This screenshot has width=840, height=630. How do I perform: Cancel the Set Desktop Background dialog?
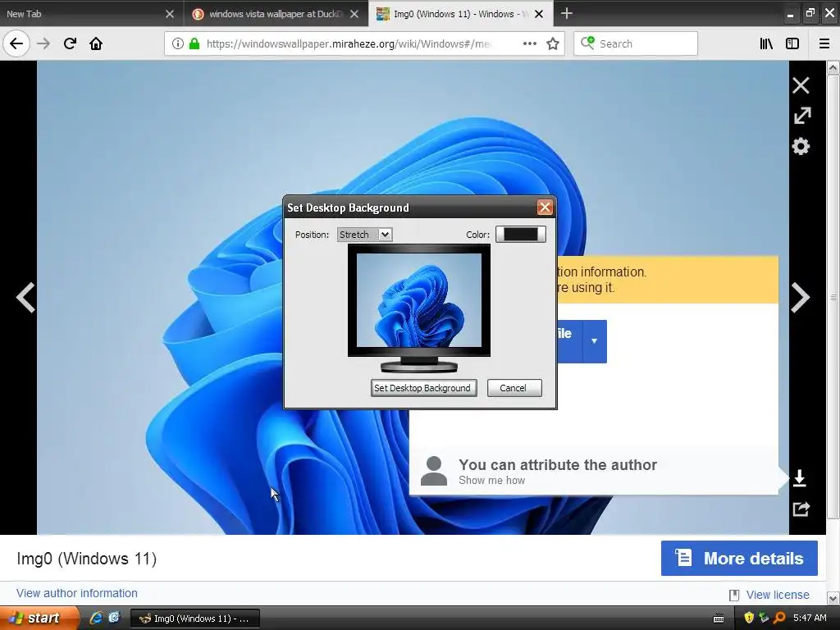click(x=514, y=388)
